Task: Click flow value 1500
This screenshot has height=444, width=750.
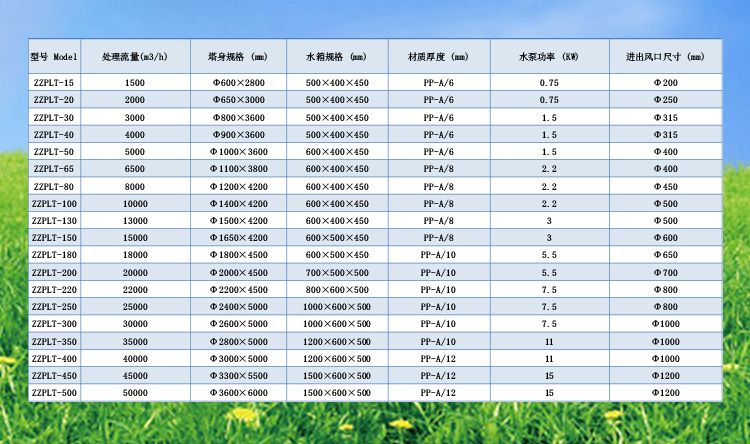Action: 135,83
